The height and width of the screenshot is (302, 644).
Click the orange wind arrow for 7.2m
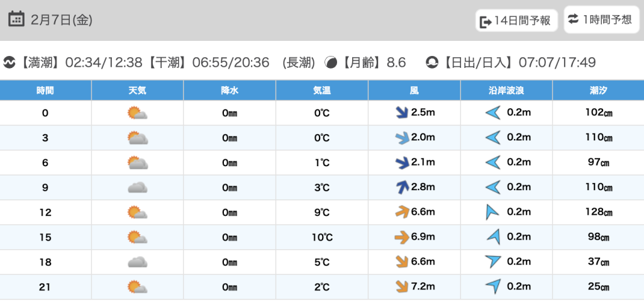coord(401,287)
